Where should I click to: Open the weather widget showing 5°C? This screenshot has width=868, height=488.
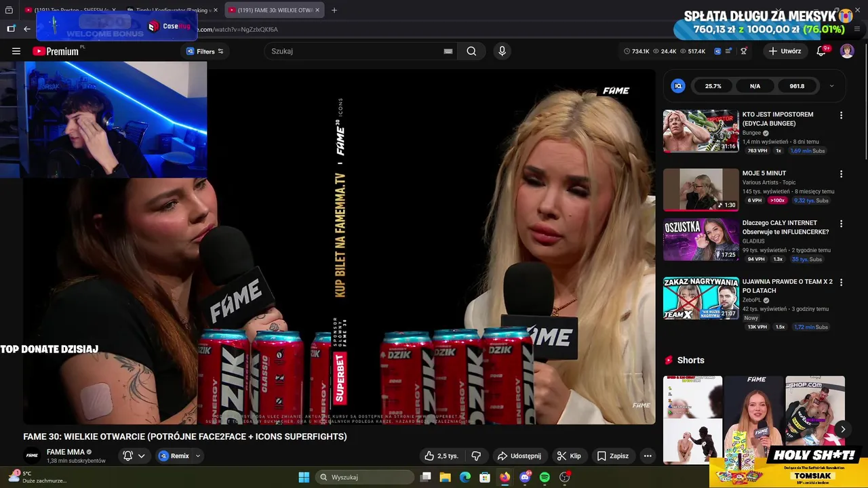pyautogui.click(x=37, y=477)
